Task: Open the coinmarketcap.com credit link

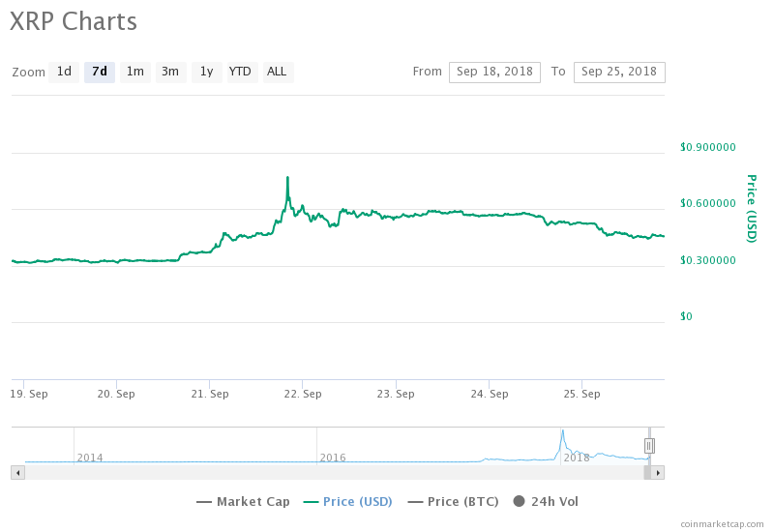Action: 722,523
